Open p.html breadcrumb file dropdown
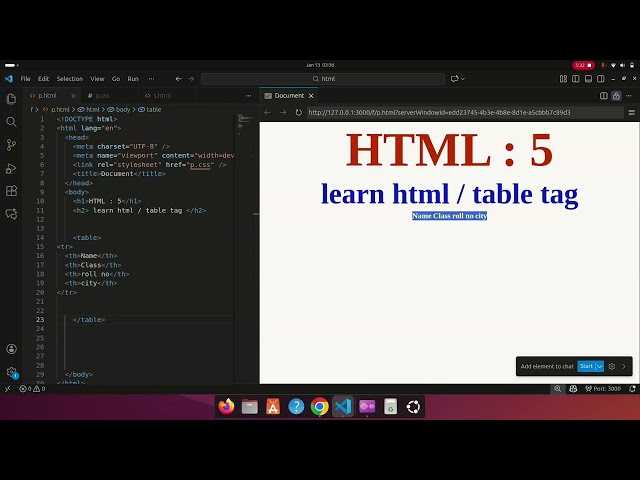This screenshot has height=480, width=640. [x=56, y=109]
